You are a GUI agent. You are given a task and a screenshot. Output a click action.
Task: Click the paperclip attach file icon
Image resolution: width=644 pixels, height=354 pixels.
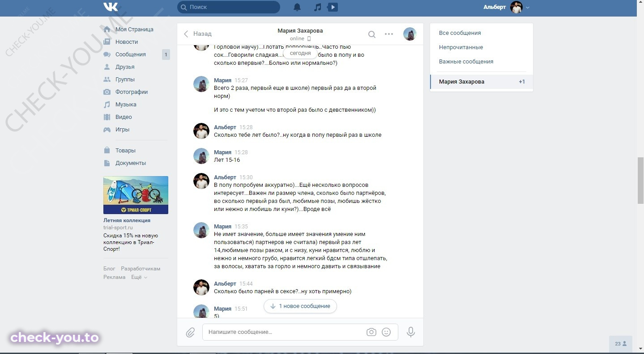point(190,332)
